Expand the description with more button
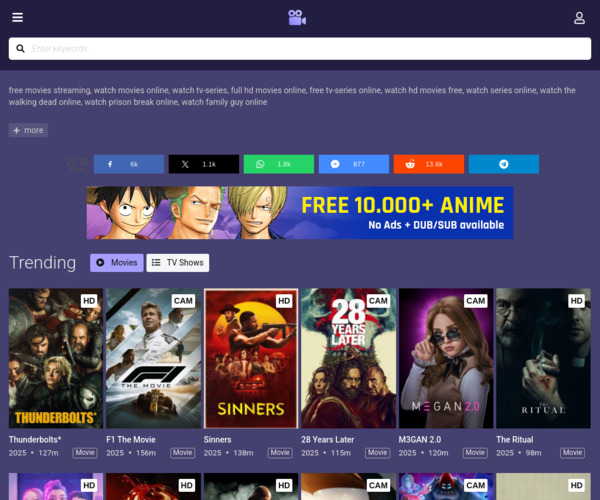The height and width of the screenshot is (500, 600). (28, 130)
